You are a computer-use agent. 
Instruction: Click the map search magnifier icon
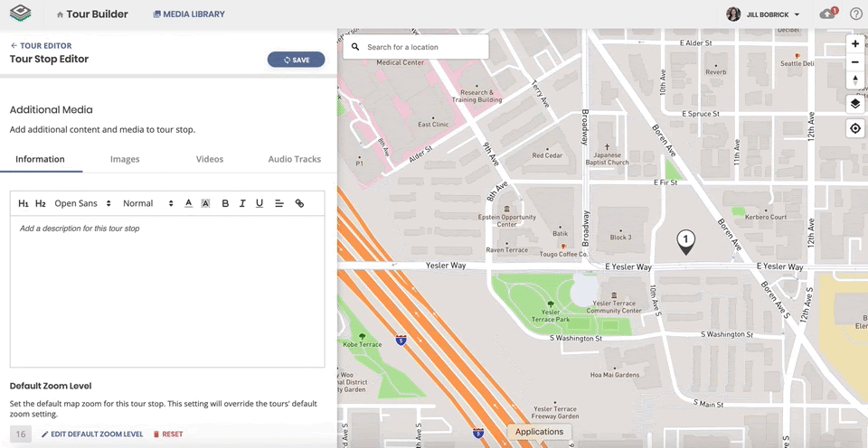click(355, 47)
